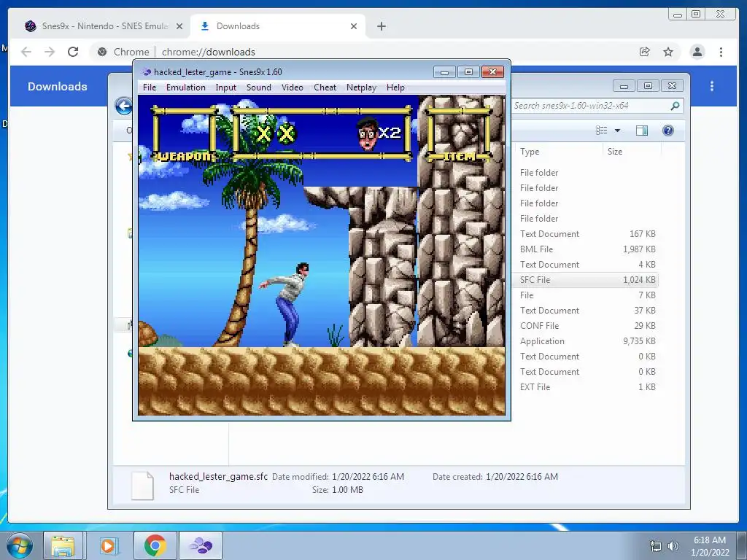Toggle the Explorer preview pane

642,131
